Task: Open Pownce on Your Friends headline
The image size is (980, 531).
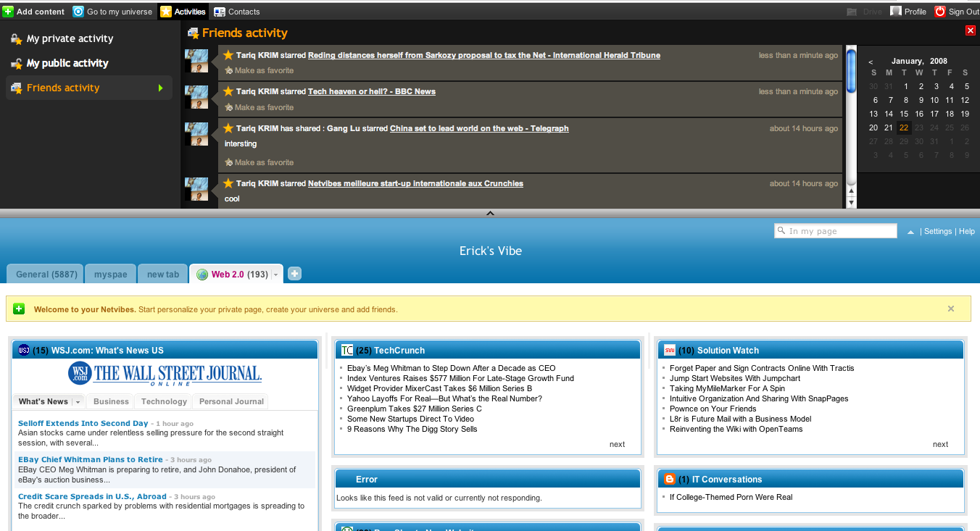Action: tap(713, 409)
